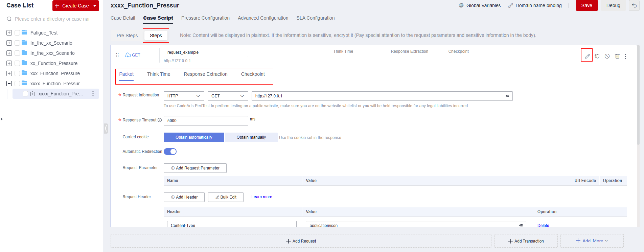Click the variable insert icon in application/json field
The width and height of the screenshot is (644, 252).
coord(521,225)
